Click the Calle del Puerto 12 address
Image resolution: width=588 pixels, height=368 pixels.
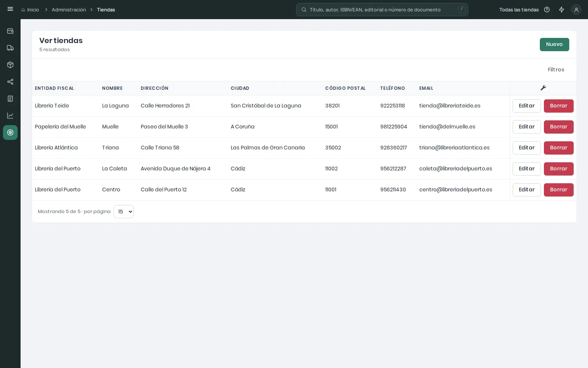coord(164,190)
